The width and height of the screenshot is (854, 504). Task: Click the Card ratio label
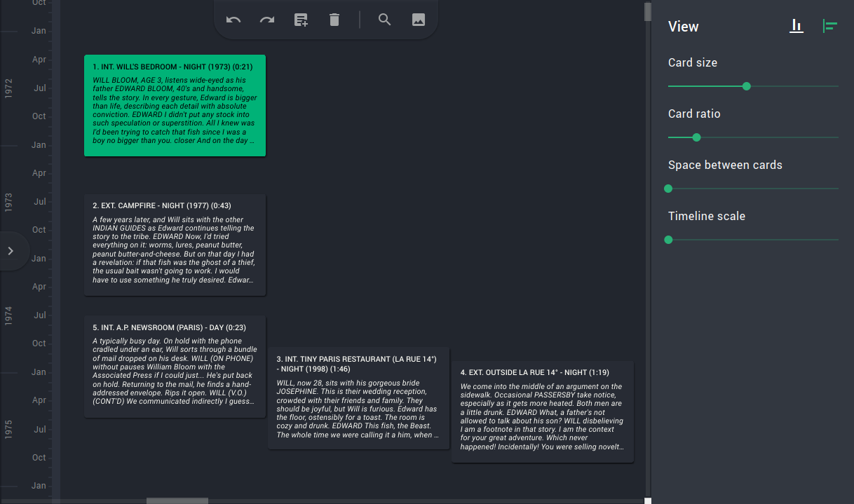tap(694, 114)
